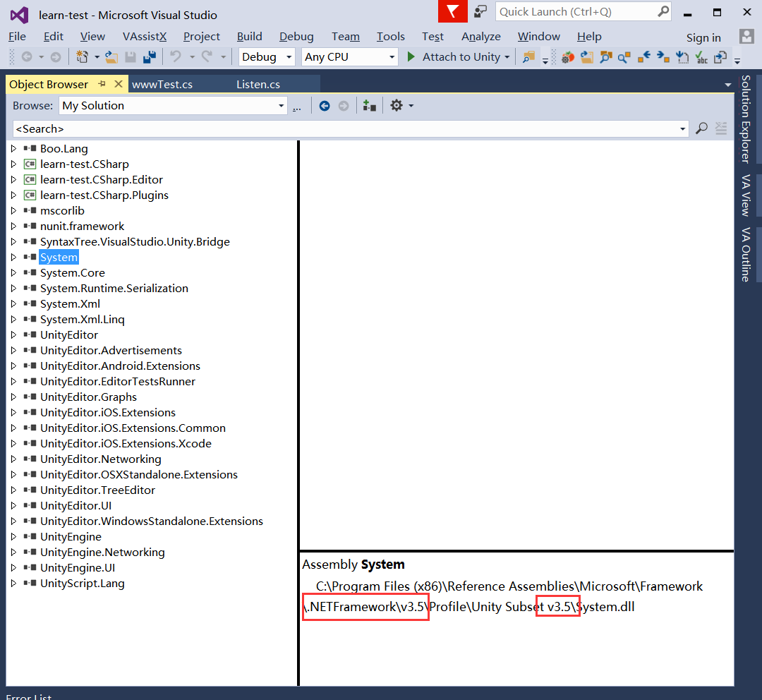Screen dimensions: 762x700
Task: Click Add to References icon in Object Browser
Action: pos(369,105)
